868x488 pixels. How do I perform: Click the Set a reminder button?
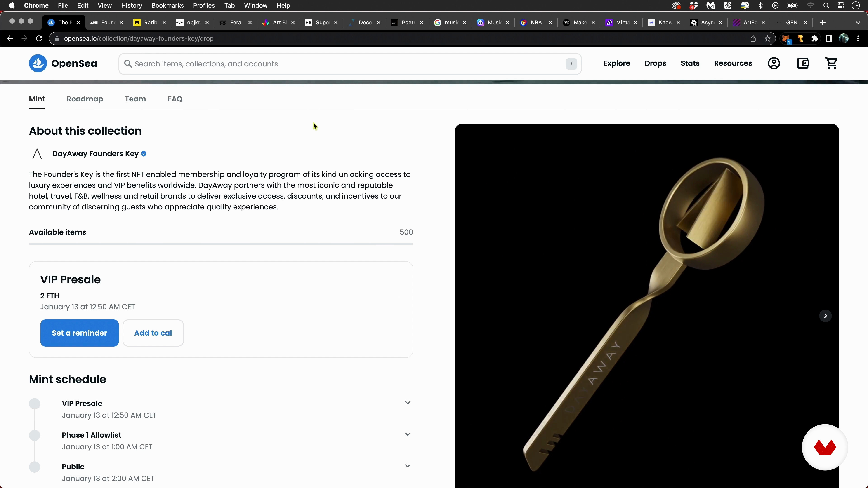80,333
